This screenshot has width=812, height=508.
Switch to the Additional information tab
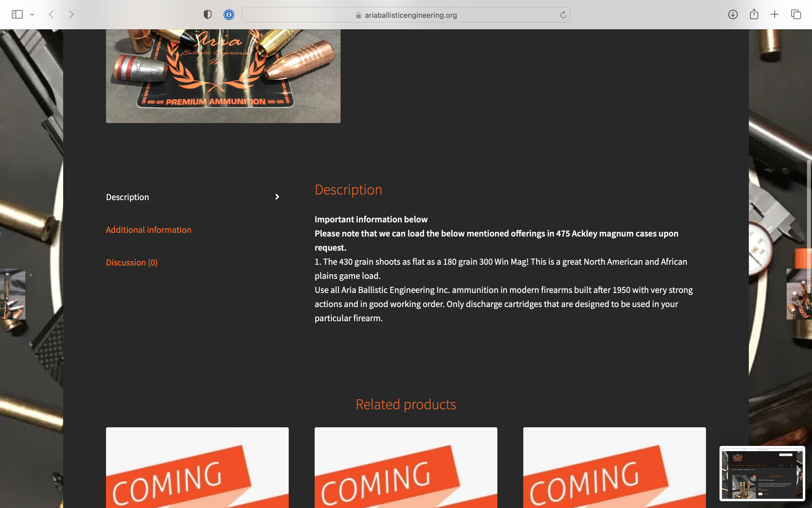(149, 230)
